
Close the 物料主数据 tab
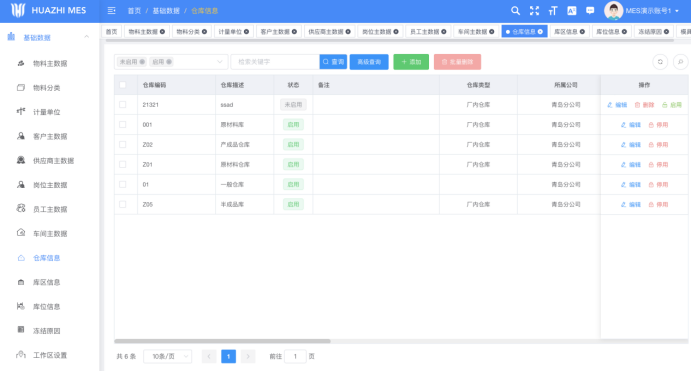(x=163, y=32)
